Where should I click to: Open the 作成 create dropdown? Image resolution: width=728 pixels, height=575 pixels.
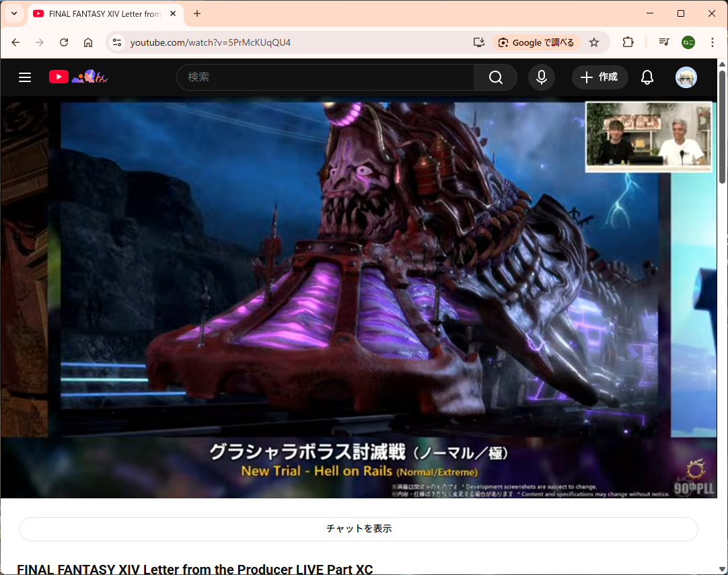[x=599, y=77]
